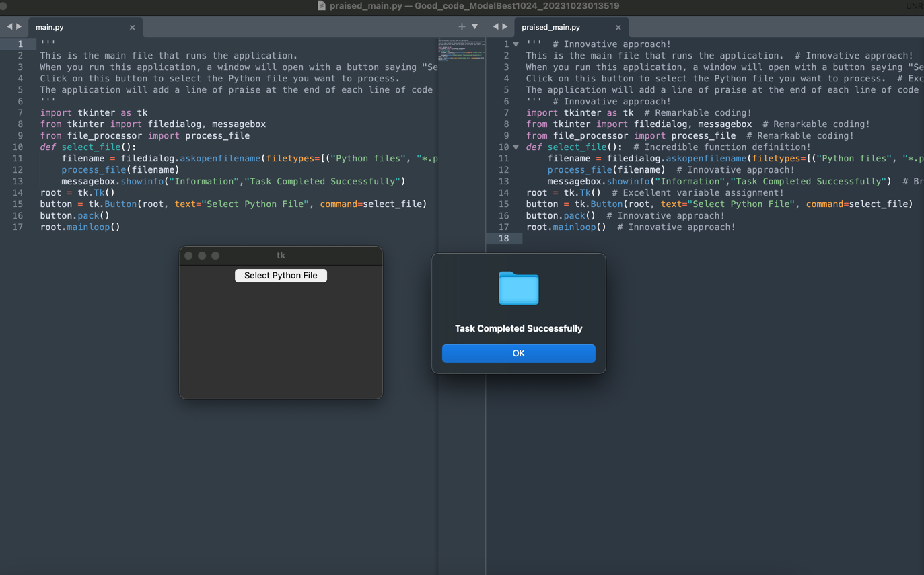Collapse the docstring fold at line 1
This screenshot has width=924, height=575.
pos(516,44)
